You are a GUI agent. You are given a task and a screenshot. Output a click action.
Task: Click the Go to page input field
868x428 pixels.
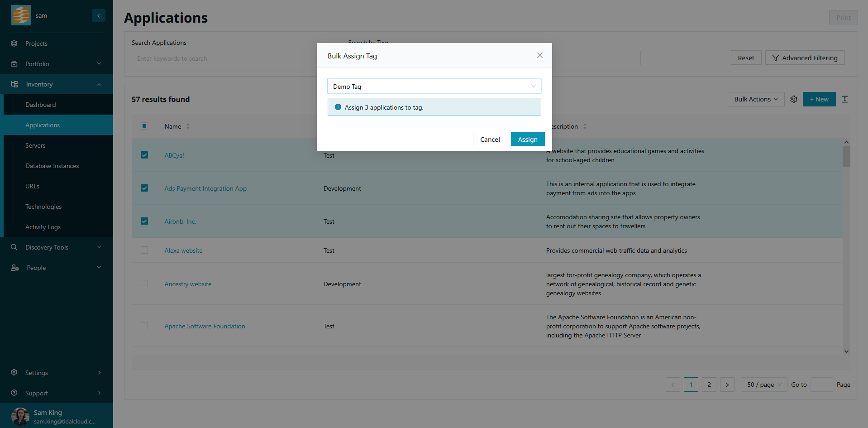[821, 385]
